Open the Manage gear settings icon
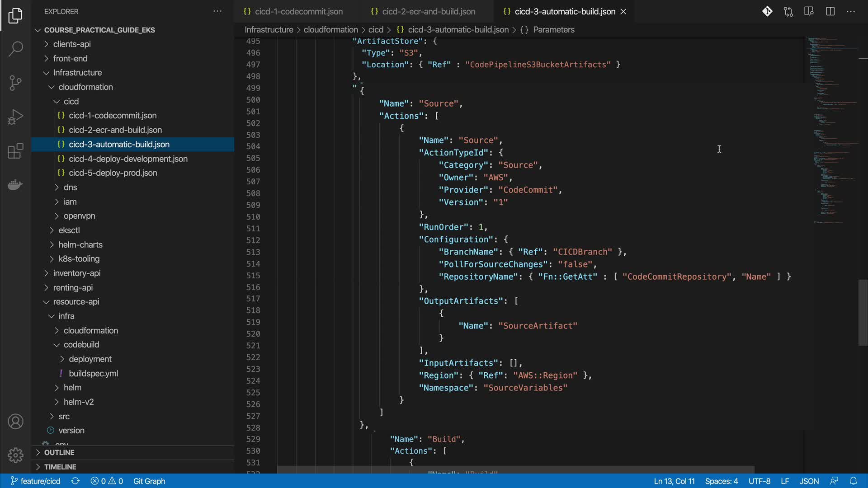 (x=15, y=455)
